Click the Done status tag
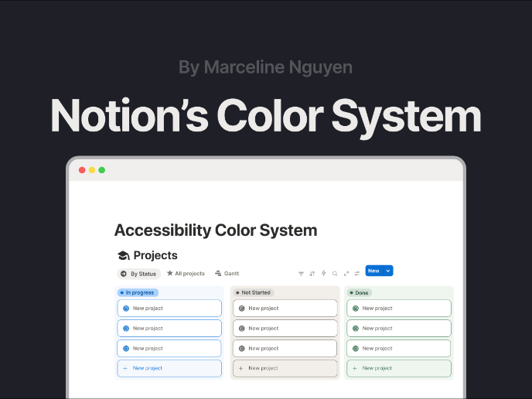Screen dimensions: 532x399 click(360, 292)
